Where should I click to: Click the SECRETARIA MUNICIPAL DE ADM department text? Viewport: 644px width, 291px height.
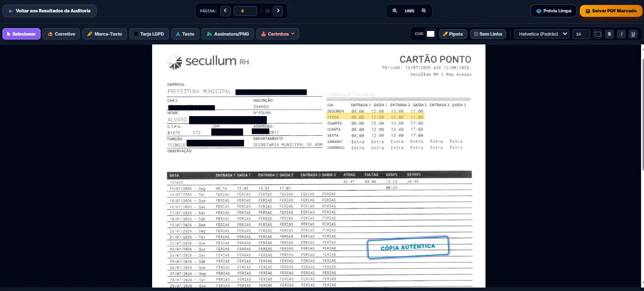pos(288,145)
